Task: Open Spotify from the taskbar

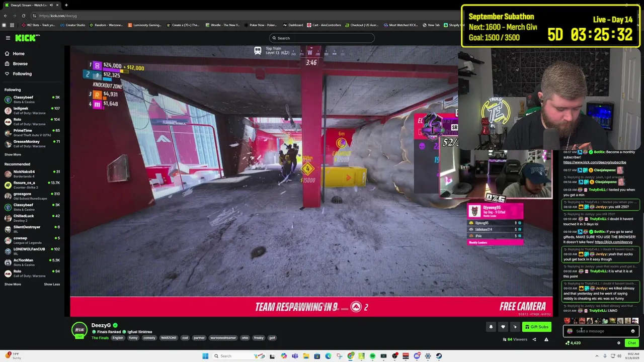Action: [x=372, y=356]
